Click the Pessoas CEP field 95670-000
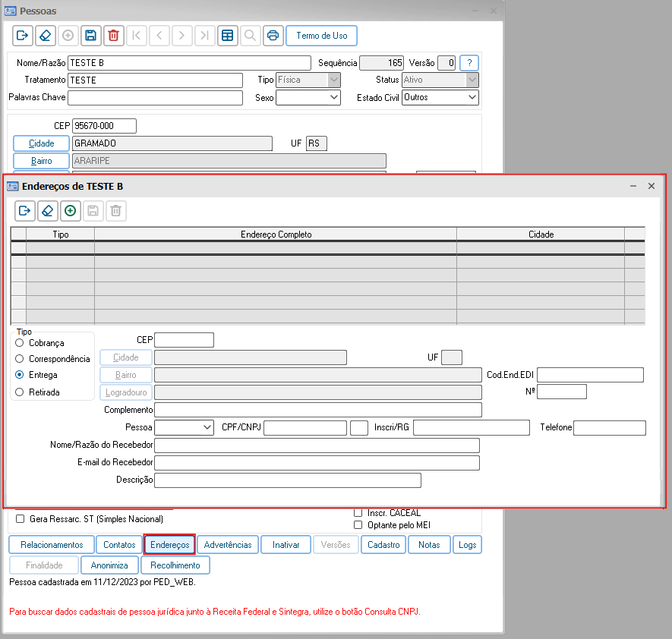Image resolution: width=672 pixels, height=639 pixels. tap(104, 126)
